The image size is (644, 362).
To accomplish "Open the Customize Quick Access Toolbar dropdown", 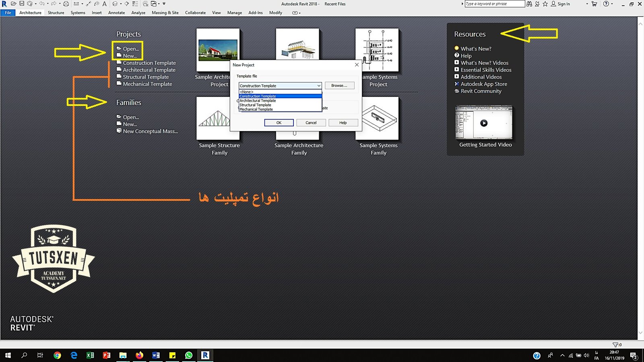I will pyautogui.click(x=164, y=4).
